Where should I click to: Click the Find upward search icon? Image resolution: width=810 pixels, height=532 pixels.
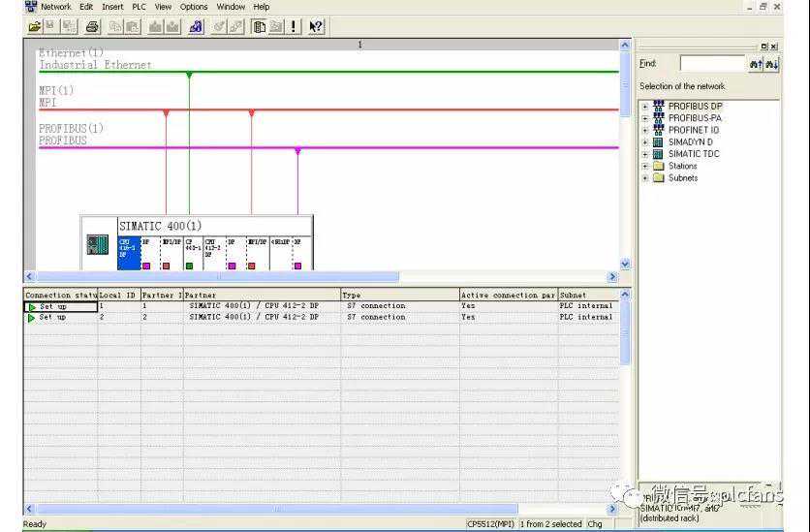756,64
